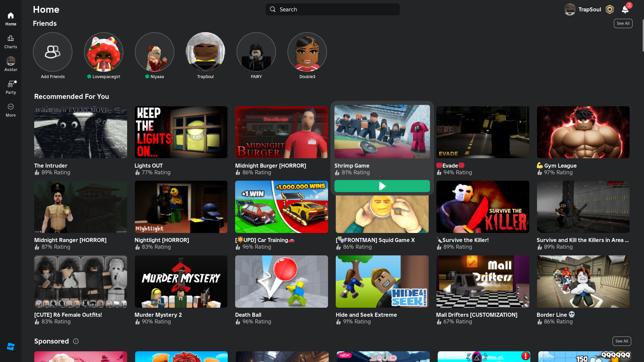Open the Evade game thumbnail
644x362 pixels.
click(483, 132)
